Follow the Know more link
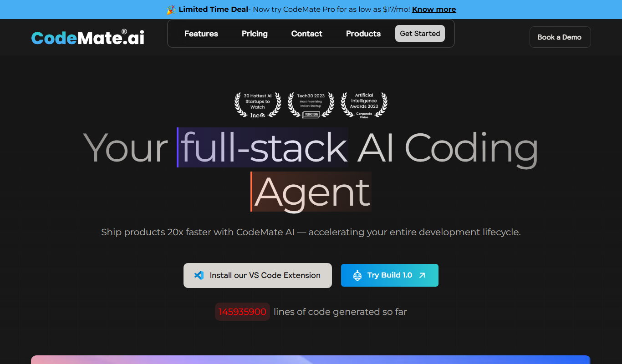Screen dimensions: 622x364 434,10
